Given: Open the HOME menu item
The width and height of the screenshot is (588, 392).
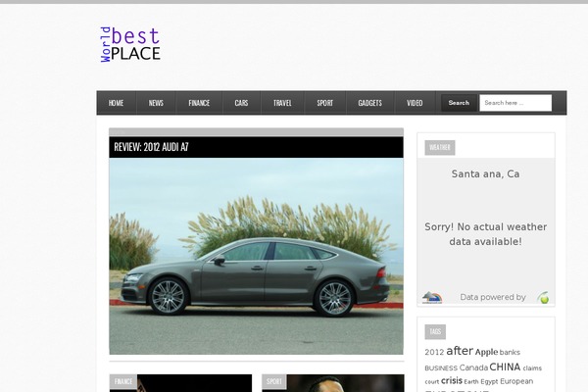Looking at the screenshot, I should [116, 103].
